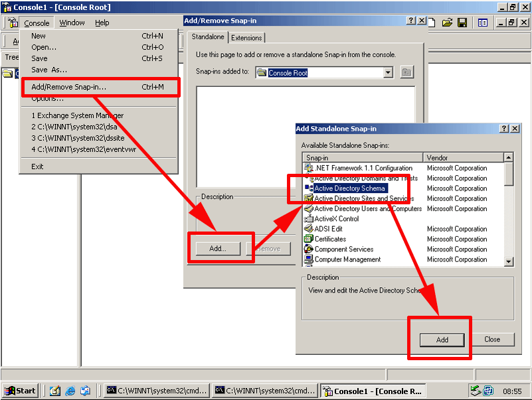Open recent file 1 Exchange System Manager
The image size is (532, 400).
pos(98,115)
